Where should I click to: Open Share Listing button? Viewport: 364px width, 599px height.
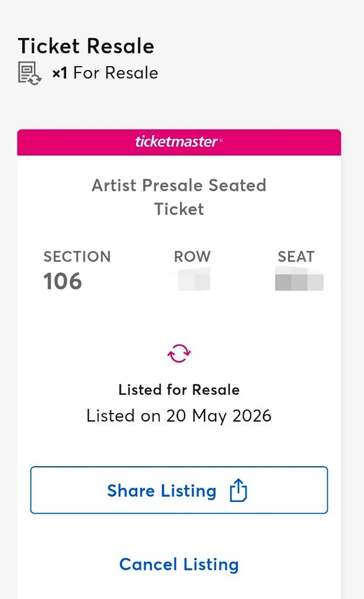click(179, 490)
